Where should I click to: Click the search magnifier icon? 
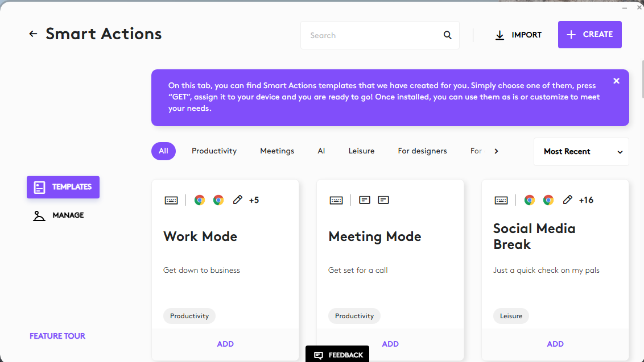[x=447, y=35]
